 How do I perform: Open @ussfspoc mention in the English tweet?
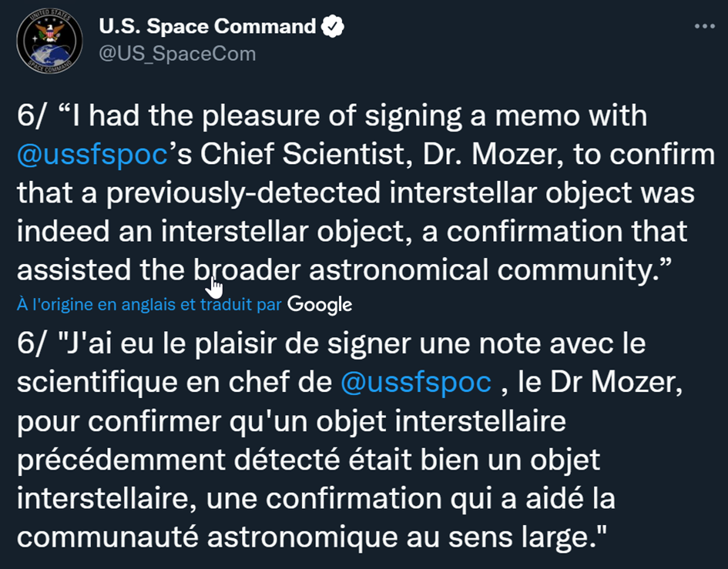92,155
